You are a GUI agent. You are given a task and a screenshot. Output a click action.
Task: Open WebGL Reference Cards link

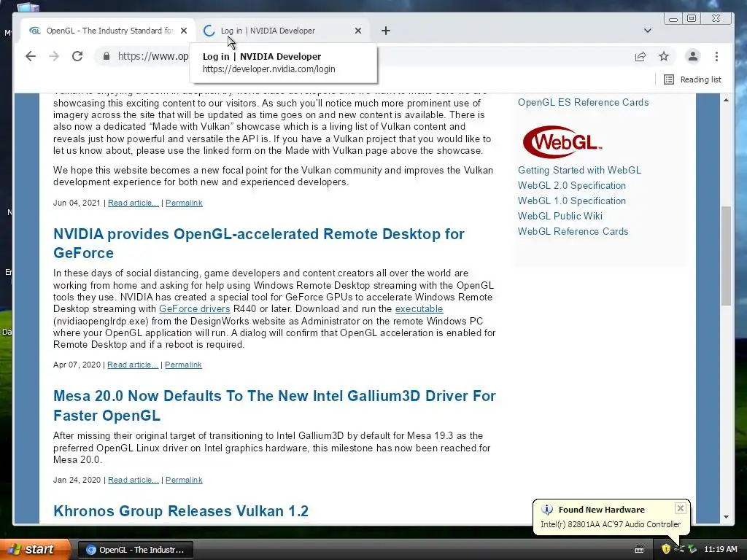[573, 231]
